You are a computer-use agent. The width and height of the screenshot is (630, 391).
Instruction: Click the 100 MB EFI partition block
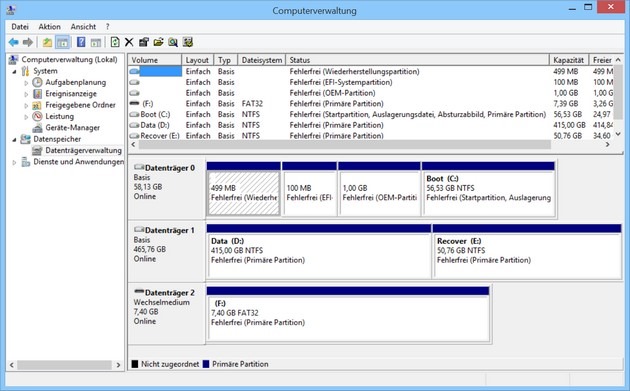309,189
